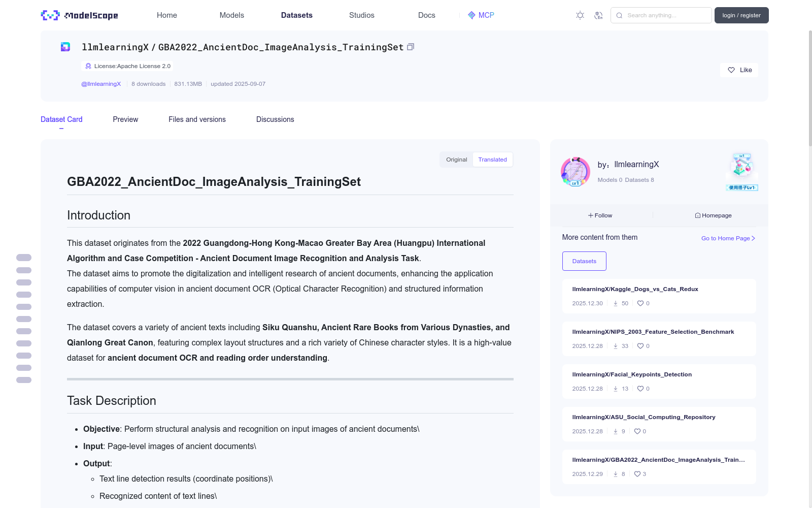Viewport: 812px width, 508px height.
Task: Click the License:Apache License 2.0 tag
Action: [x=127, y=66]
